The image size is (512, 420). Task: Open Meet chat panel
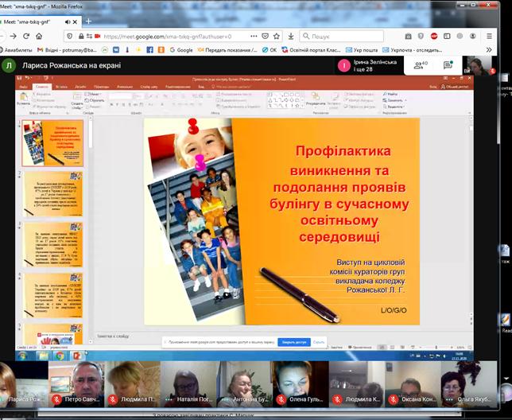tap(448, 65)
